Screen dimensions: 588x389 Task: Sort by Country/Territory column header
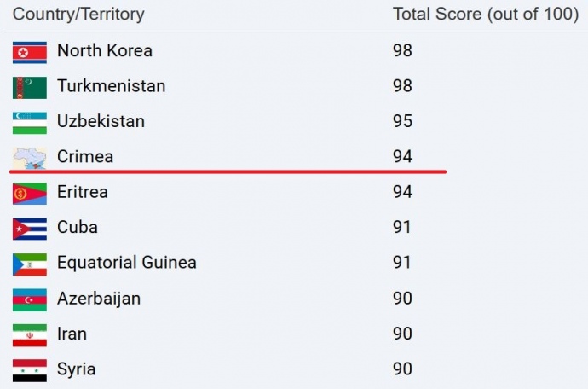[x=78, y=15]
